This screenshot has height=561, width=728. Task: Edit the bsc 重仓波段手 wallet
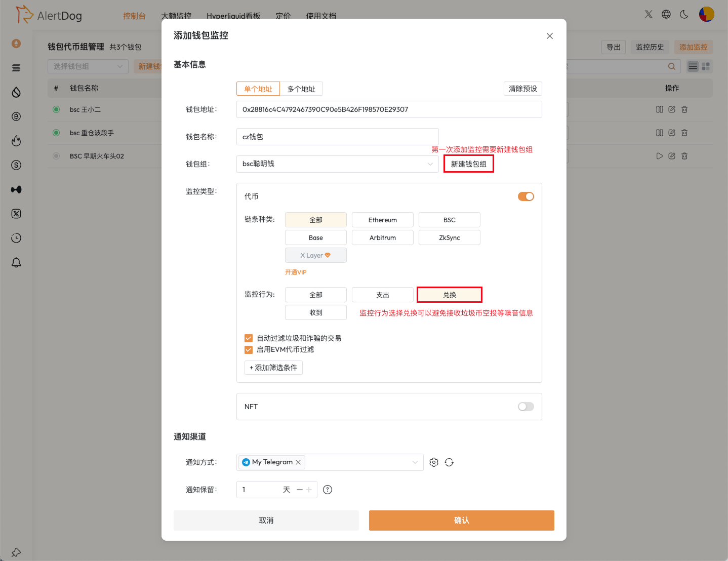click(672, 133)
